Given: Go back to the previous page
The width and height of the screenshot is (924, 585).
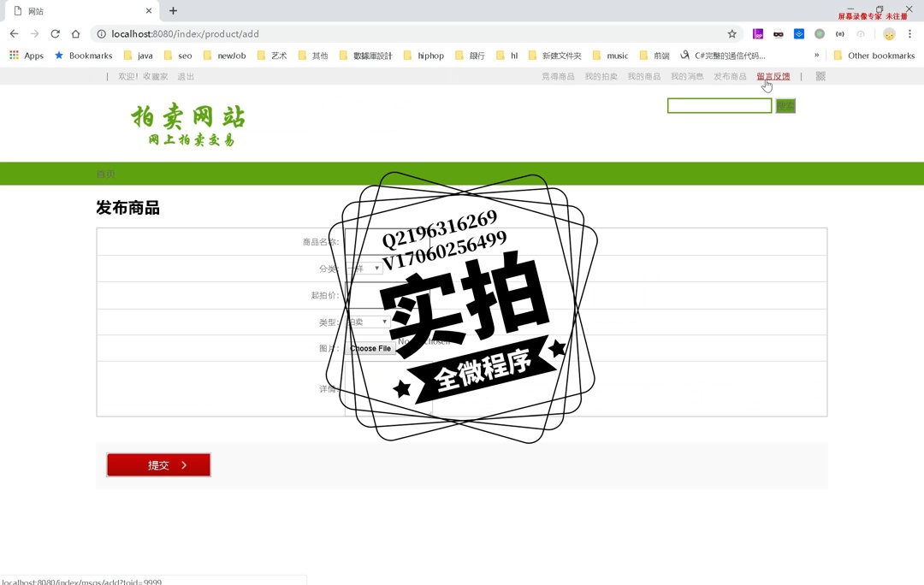Looking at the screenshot, I should [x=15, y=34].
